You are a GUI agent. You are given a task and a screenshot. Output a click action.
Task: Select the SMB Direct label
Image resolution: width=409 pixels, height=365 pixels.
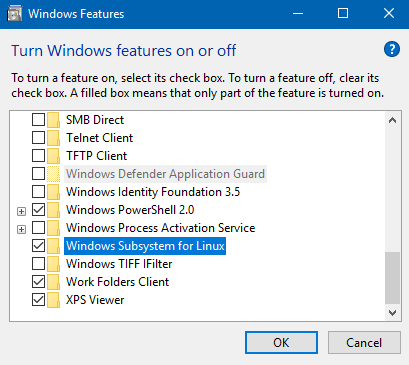tap(95, 120)
